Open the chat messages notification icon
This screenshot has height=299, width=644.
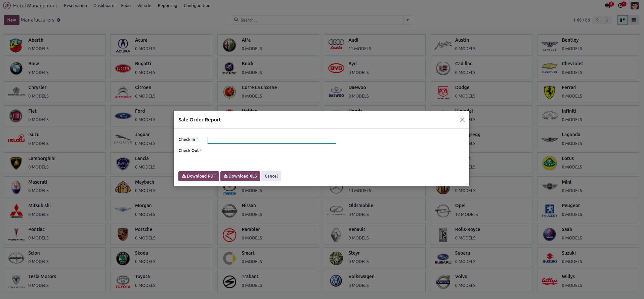608,6
